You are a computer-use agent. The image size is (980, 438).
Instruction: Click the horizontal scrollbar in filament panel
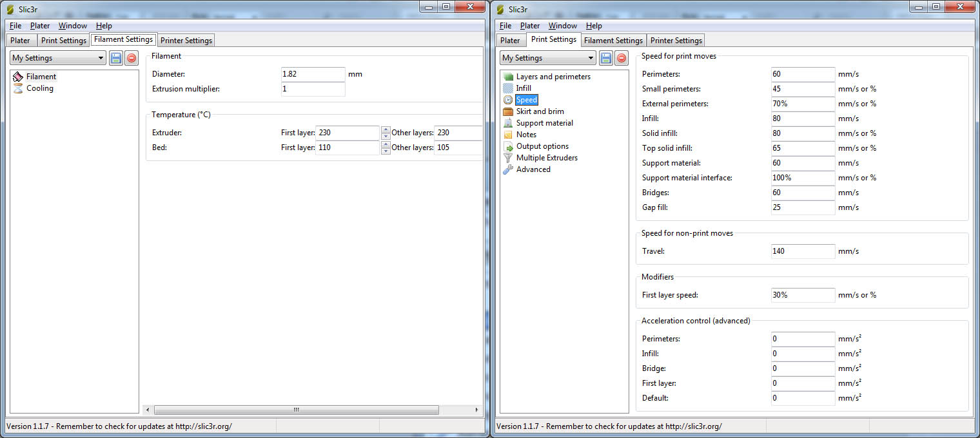(296, 410)
